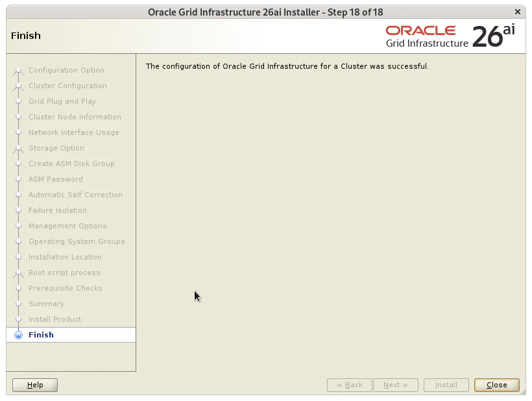Select Install Product step
The width and height of the screenshot is (532, 401).
(x=55, y=320)
